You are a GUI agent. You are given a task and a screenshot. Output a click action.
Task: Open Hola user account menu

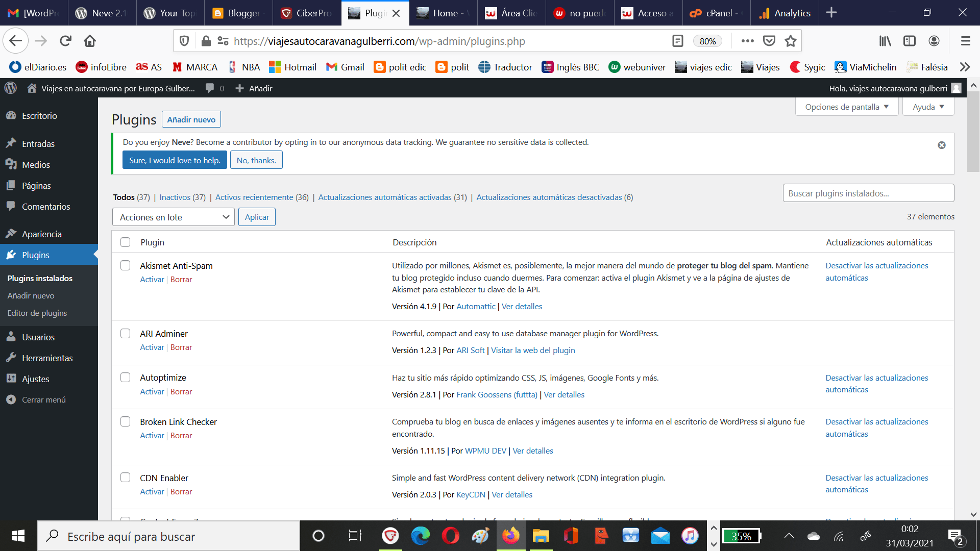point(895,88)
